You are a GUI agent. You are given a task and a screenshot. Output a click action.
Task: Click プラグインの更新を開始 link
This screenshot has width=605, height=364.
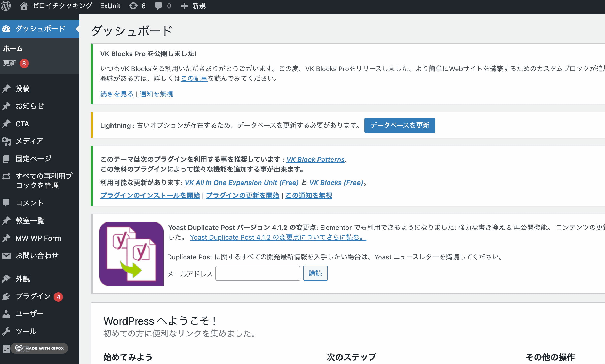243,195
